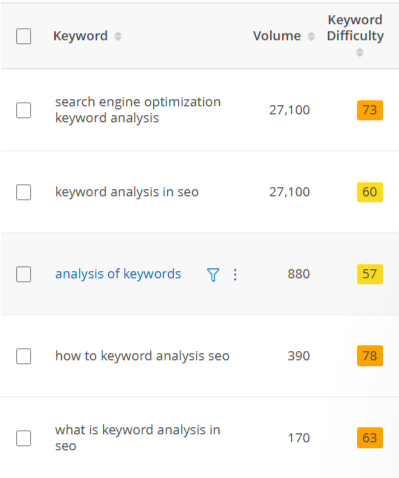The image size is (399, 478).
Task: Click the Keyword column header label
Action: point(80,36)
